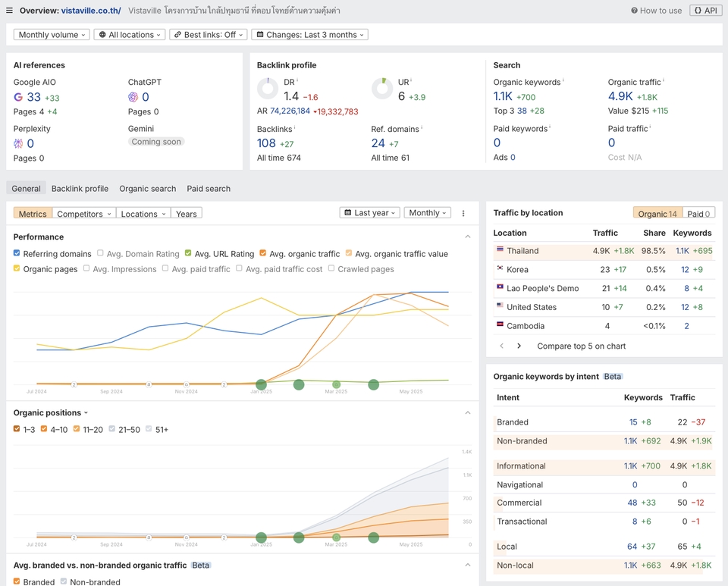728x586 pixels.
Task: Uncheck the 1–3 organic positions filter
Action: (16, 428)
